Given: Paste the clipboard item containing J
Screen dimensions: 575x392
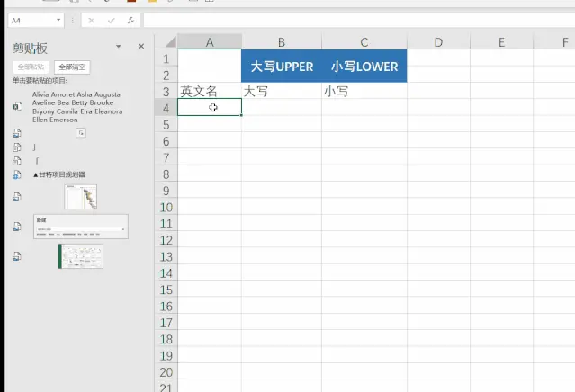Looking at the screenshot, I should [x=34, y=147].
